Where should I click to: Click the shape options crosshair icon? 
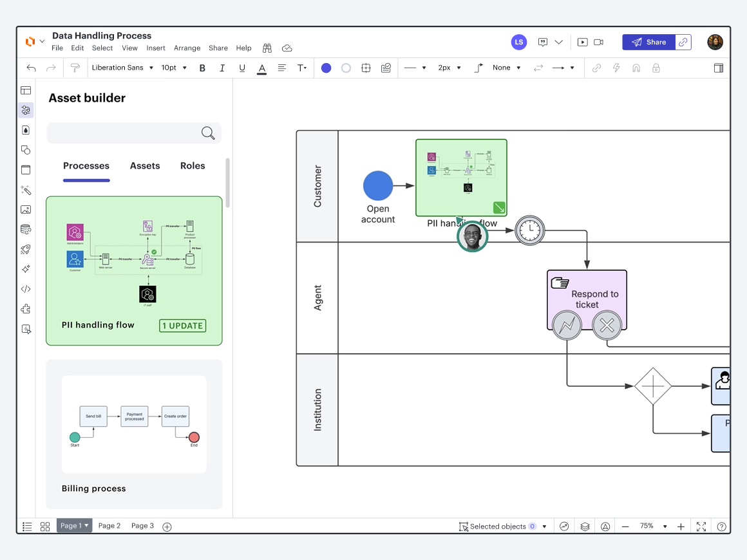pyautogui.click(x=366, y=68)
